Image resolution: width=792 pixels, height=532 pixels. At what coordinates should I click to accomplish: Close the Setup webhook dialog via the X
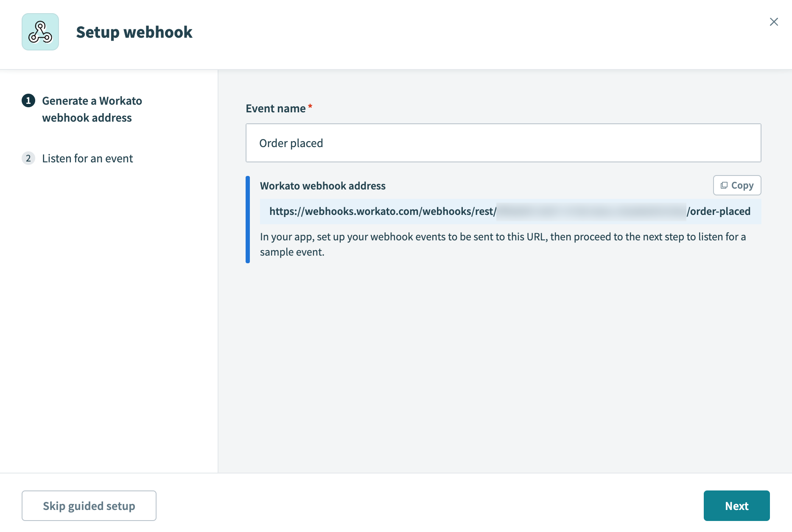pyautogui.click(x=774, y=22)
